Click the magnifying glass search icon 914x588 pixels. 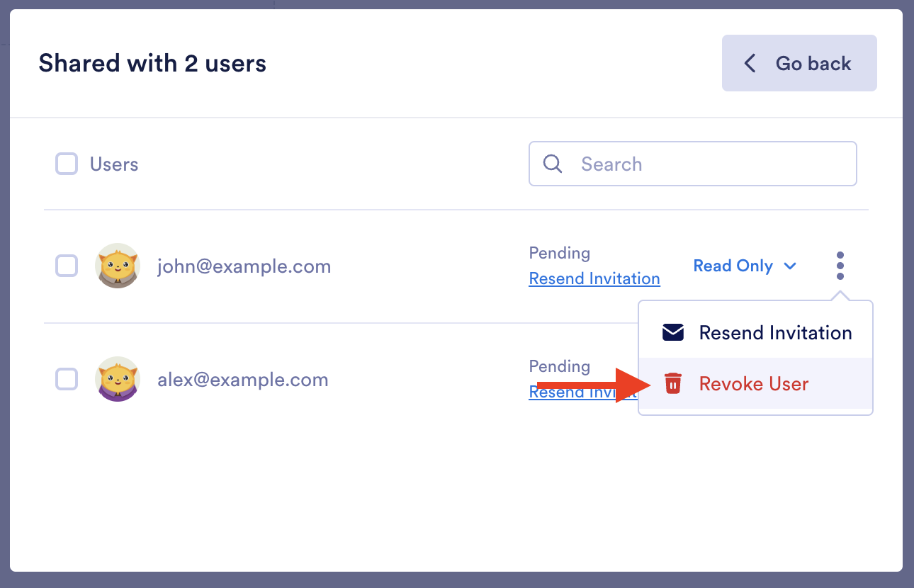tap(553, 164)
